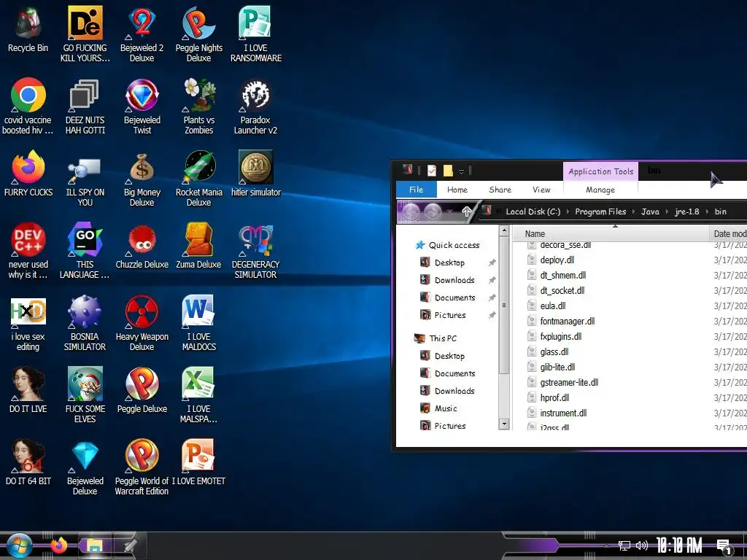The height and width of the screenshot is (560, 747).
Task: Launch Rocket Mania Deluxe shortcut
Action: click(x=199, y=178)
